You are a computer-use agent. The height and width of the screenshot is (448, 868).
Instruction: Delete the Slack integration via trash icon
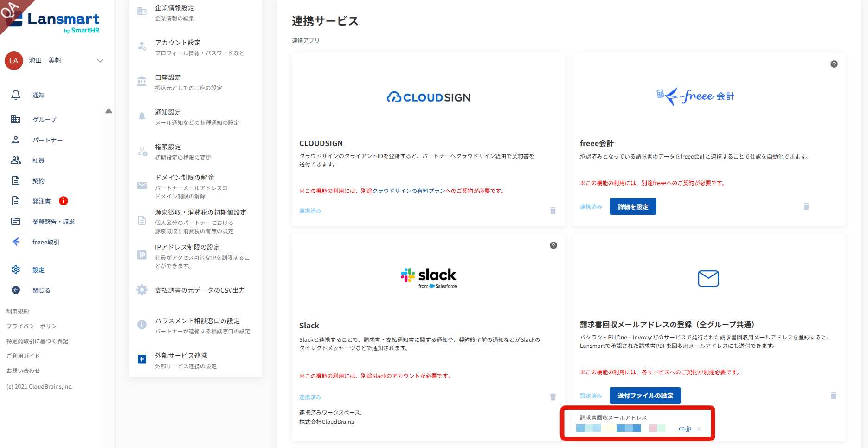click(553, 397)
